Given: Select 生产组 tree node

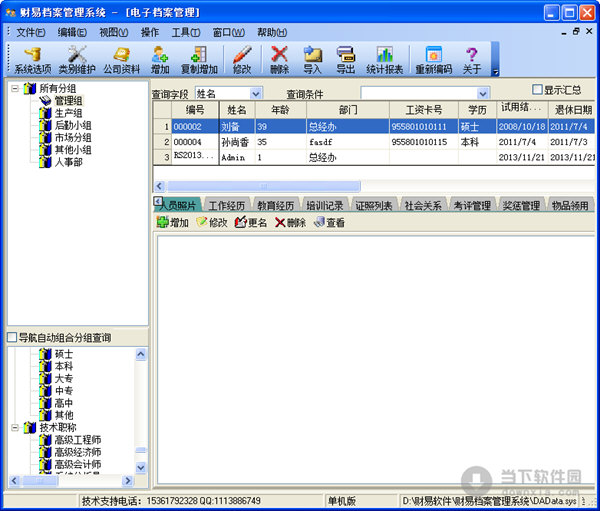Looking at the screenshot, I should [68, 113].
